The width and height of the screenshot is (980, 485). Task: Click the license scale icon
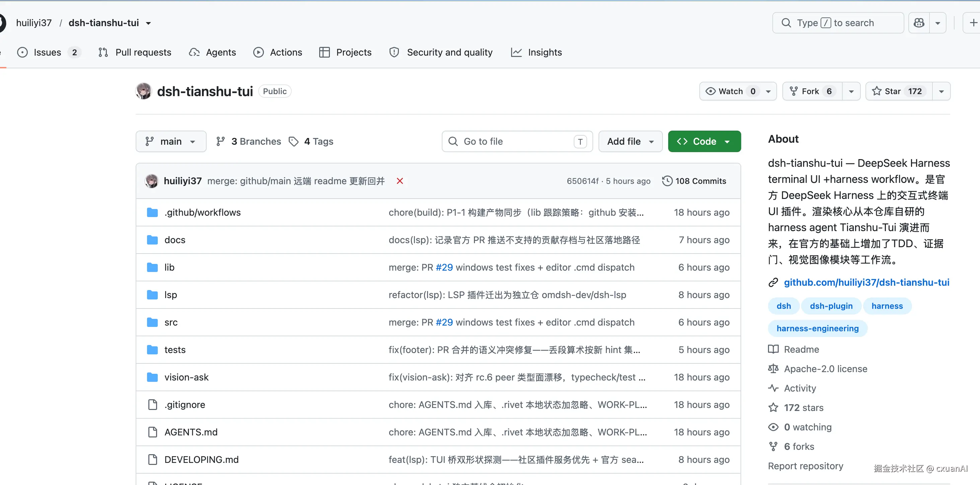point(773,368)
